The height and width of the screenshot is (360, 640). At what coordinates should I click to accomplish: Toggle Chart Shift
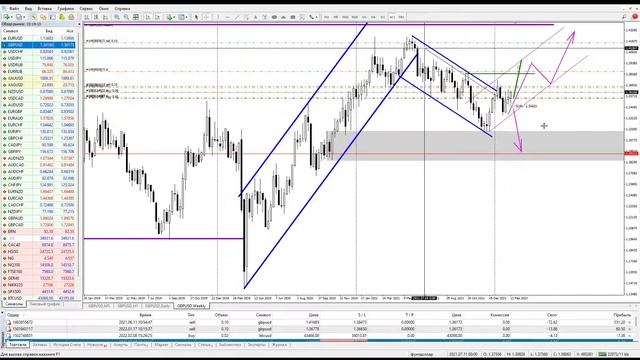pos(158,17)
